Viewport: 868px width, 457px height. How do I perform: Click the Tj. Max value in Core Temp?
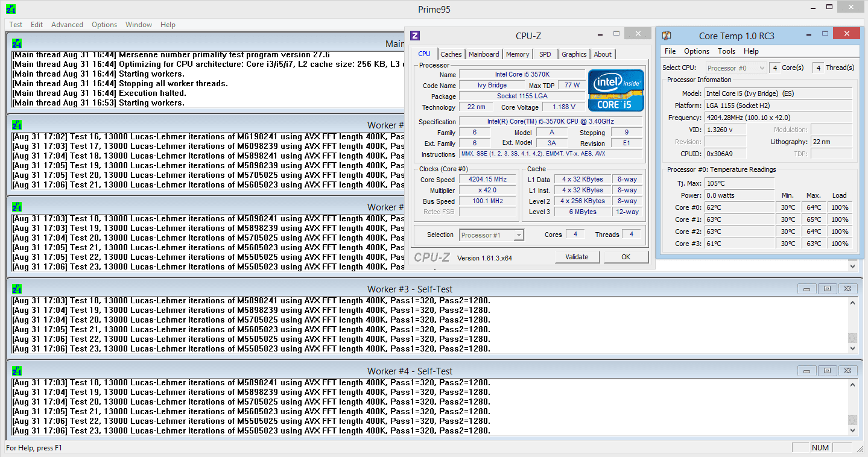[x=740, y=183]
